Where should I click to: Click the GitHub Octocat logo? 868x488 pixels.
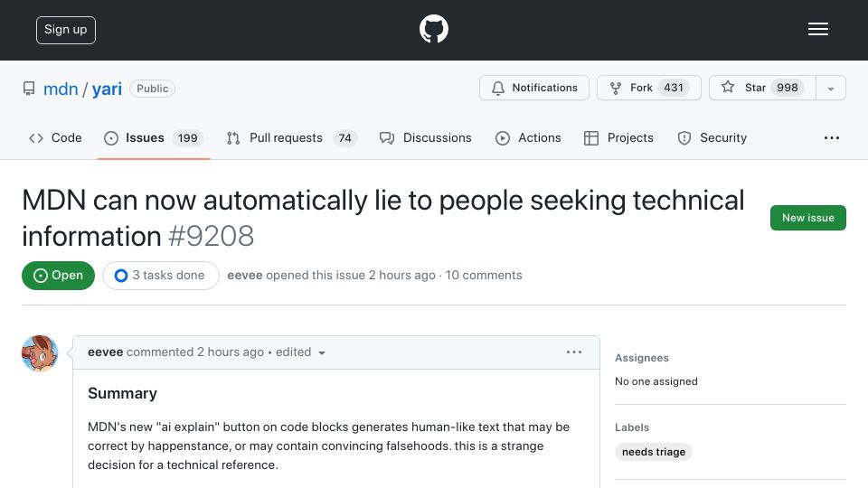(x=433, y=29)
